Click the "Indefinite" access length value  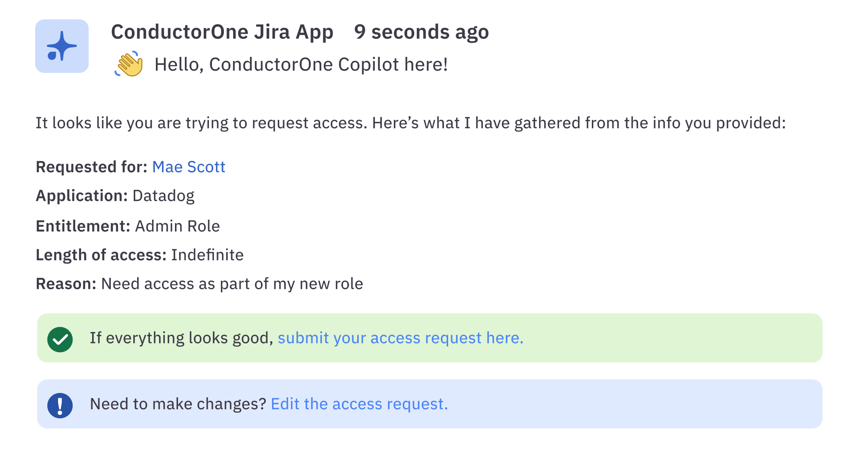click(207, 255)
